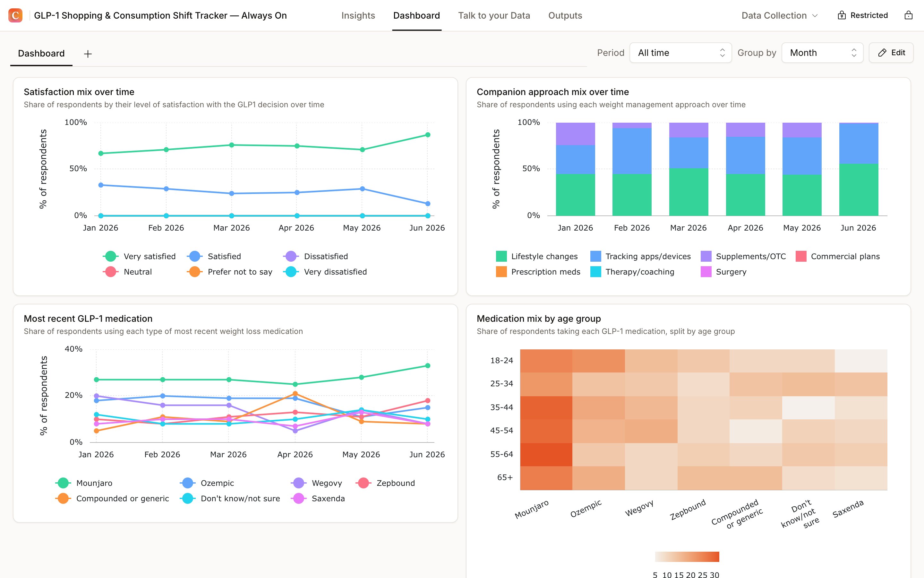Toggle Very dissatisfied legend series

point(325,272)
